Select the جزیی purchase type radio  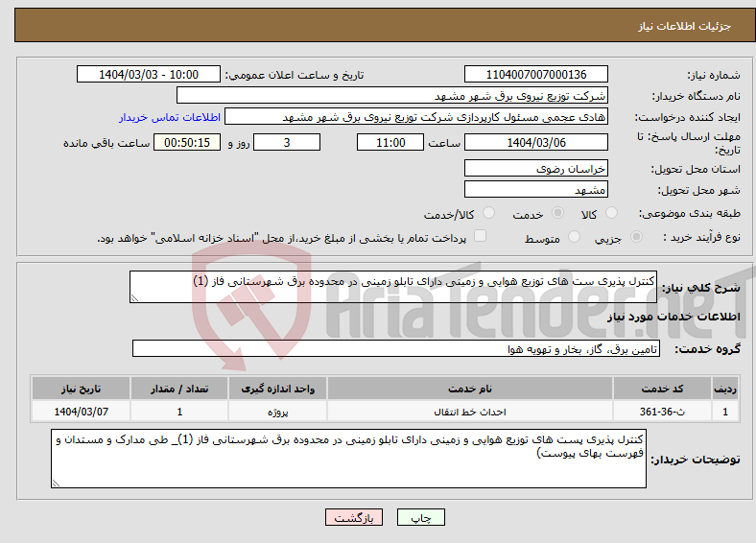[x=636, y=236]
